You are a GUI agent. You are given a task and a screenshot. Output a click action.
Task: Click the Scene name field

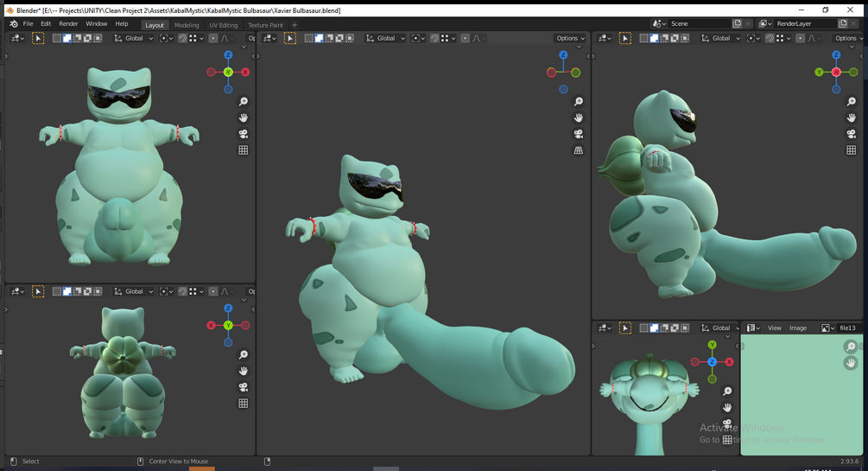tap(700, 24)
